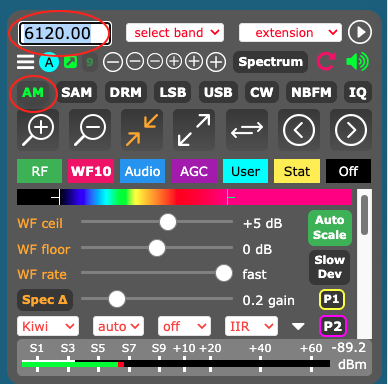Screen dimensions: 388x384
Task: Open the select band dropdown
Action: tap(175, 33)
